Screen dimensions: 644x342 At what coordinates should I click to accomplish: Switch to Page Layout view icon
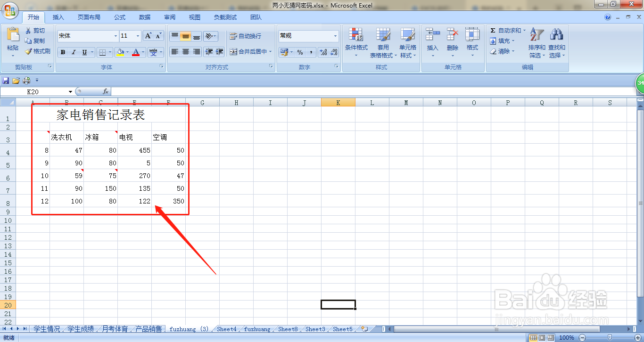point(542,337)
